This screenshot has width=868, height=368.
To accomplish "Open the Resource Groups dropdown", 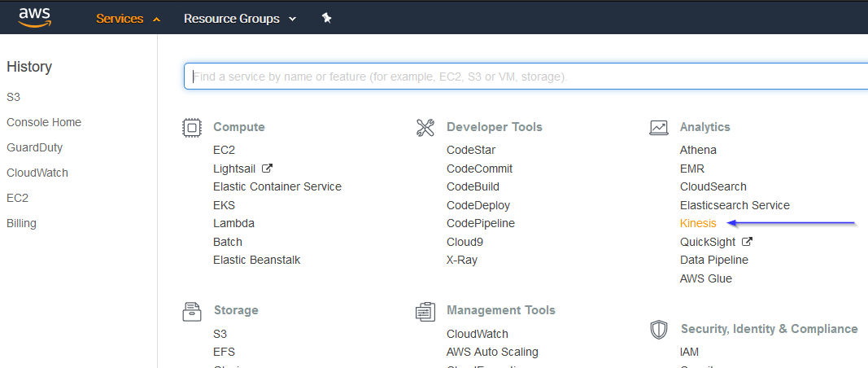I will 240,18.
